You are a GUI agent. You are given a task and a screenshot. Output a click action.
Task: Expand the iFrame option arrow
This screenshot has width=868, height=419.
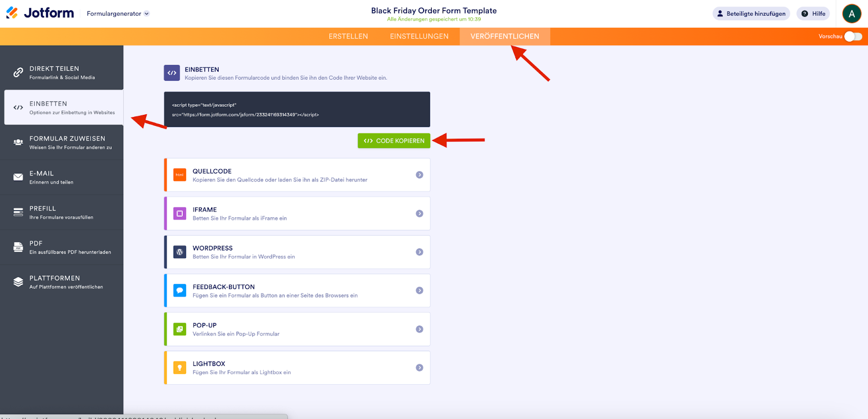pyautogui.click(x=419, y=214)
